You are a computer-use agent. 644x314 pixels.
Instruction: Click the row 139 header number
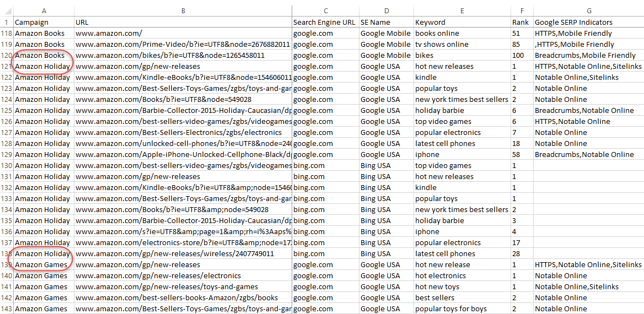click(7, 265)
